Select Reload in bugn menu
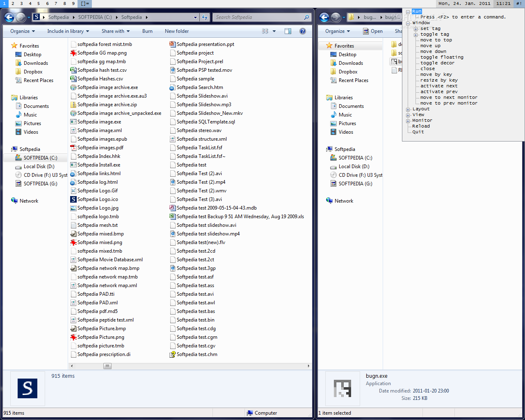 [x=421, y=126]
